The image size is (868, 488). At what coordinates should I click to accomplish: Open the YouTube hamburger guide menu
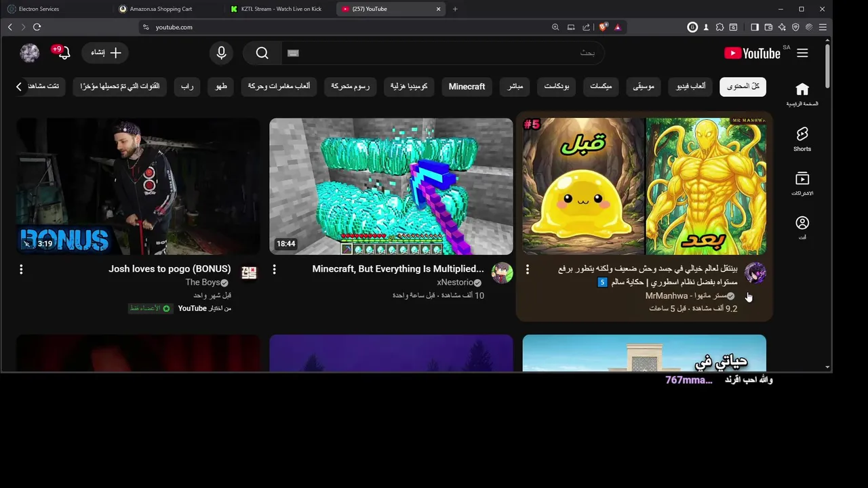(x=802, y=53)
